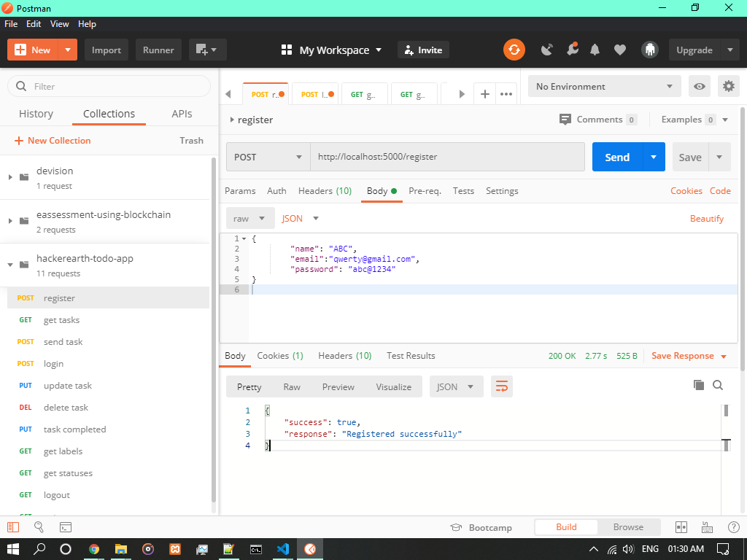Open the View menu
Screen dimensions: 747x560
[x=60, y=24]
